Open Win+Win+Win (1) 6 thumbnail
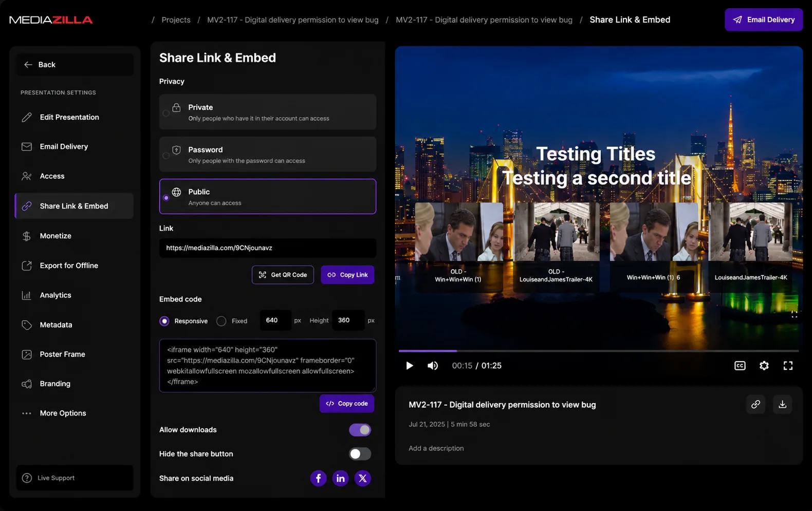 pos(654,248)
